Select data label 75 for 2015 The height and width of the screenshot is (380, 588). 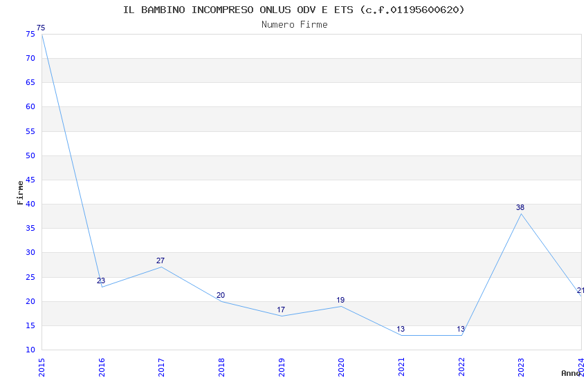click(x=41, y=28)
